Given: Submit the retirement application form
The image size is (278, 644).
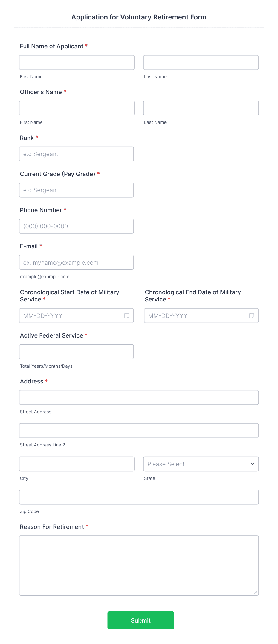Looking at the screenshot, I should coord(141,620).
